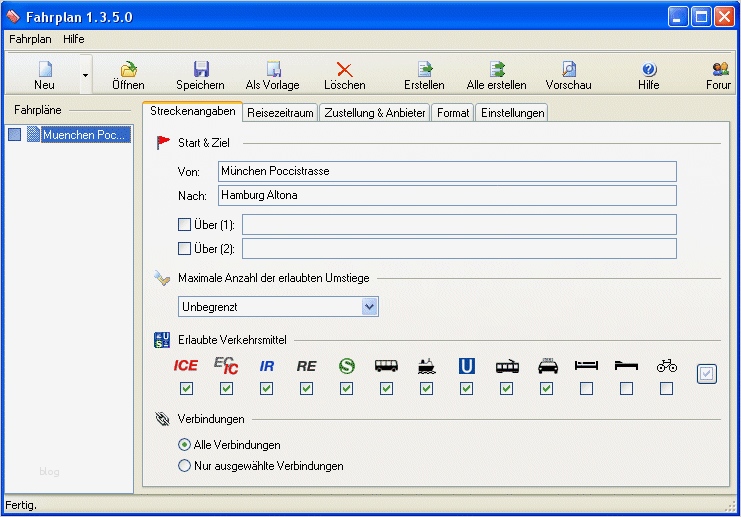Generate all timetables with Alle erstellen
The height and width of the screenshot is (517, 741).
click(x=496, y=76)
